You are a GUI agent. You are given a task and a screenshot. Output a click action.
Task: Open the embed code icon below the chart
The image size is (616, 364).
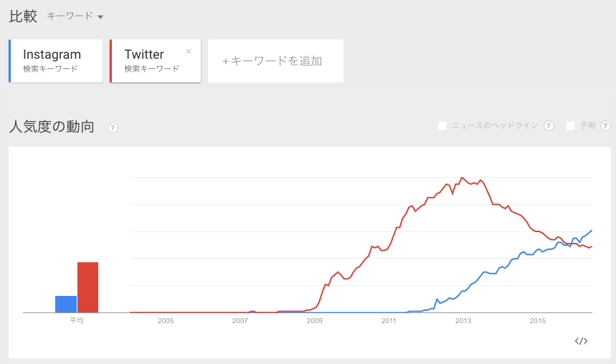(581, 341)
